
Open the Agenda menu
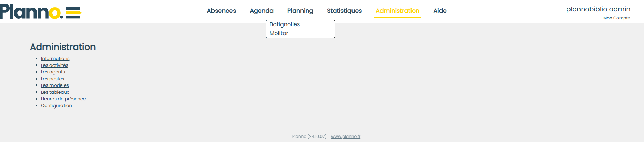(261, 11)
